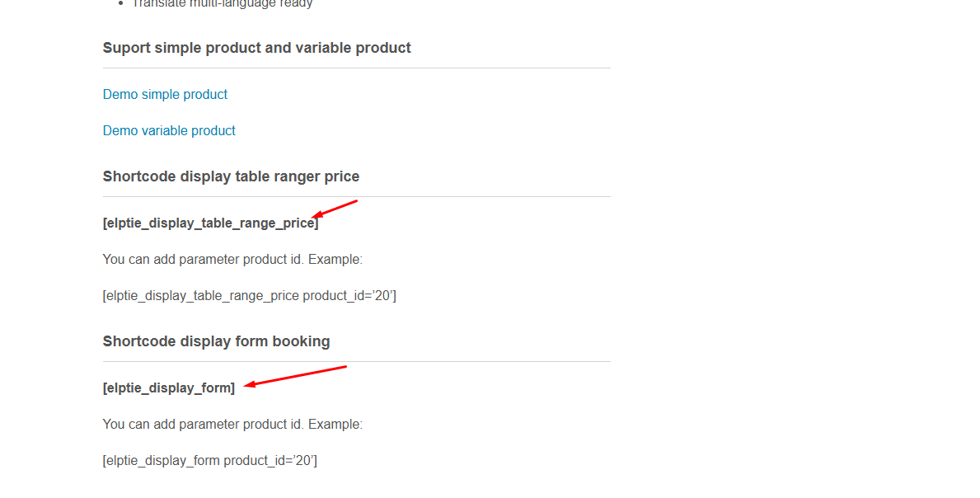Click heading Shortcode display table ranger price
Screen dimensions: 980x498
pyautogui.click(x=232, y=176)
